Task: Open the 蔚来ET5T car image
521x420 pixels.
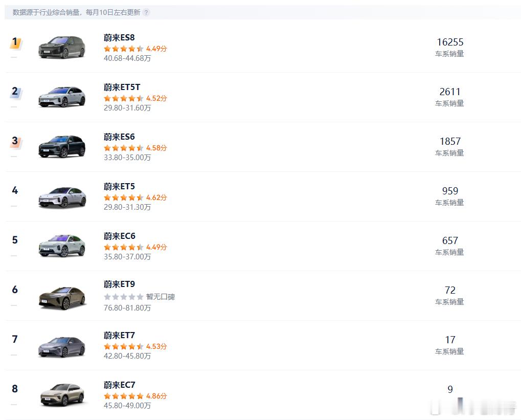Action: (62, 97)
